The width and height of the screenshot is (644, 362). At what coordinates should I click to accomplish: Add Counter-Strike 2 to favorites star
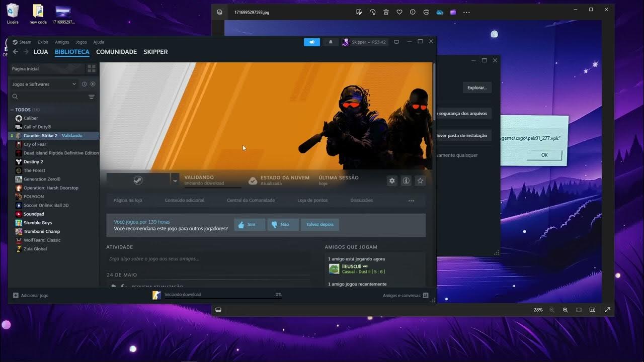(420, 180)
